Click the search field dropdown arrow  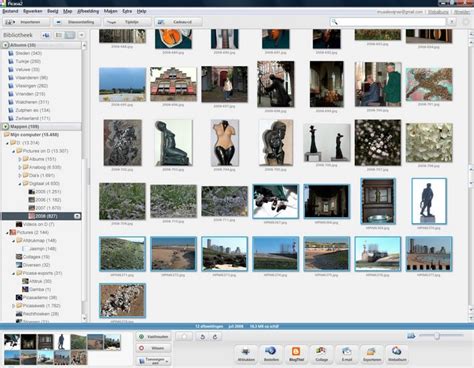point(452,22)
